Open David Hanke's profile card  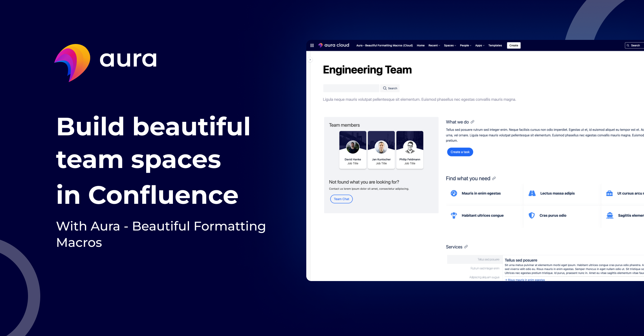(x=353, y=150)
